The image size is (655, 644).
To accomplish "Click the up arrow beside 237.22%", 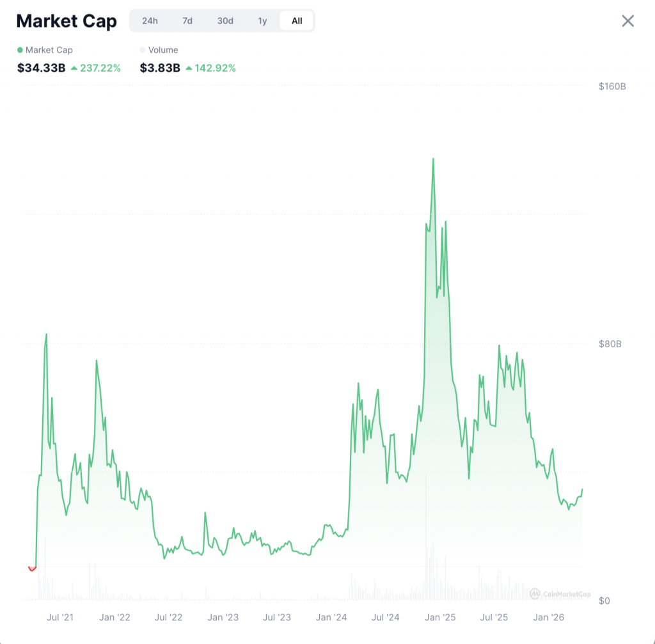I will tap(74, 68).
